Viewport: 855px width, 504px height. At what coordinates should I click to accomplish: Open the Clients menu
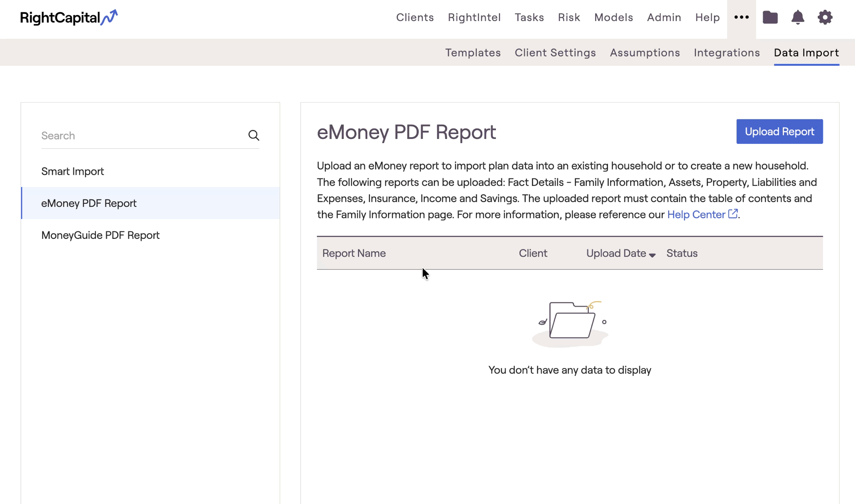click(x=415, y=18)
